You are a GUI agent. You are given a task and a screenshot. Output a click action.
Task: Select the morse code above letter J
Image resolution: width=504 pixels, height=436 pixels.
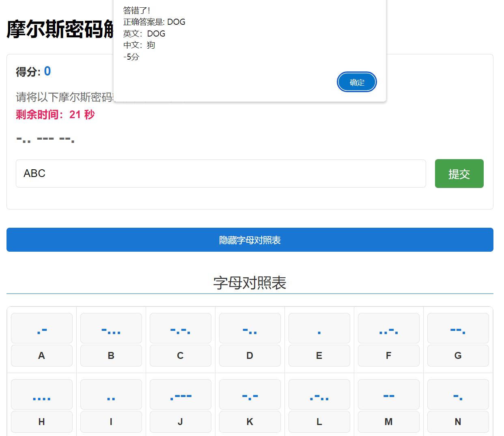tap(181, 395)
